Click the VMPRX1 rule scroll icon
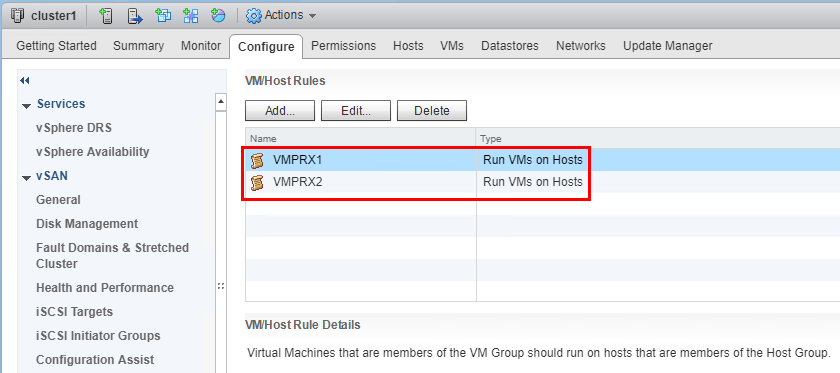 pos(258,160)
